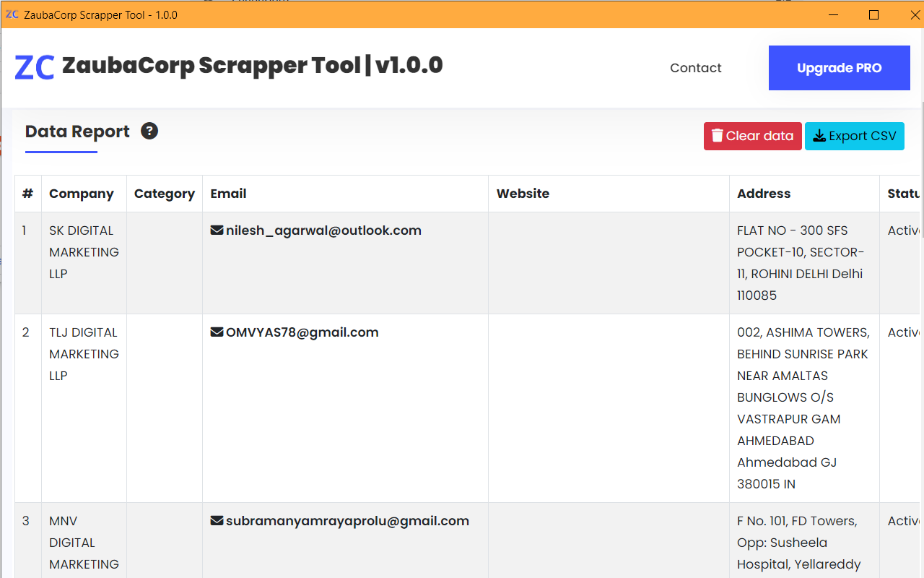
Task: Open the Contact menu item
Action: click(695, 67)
